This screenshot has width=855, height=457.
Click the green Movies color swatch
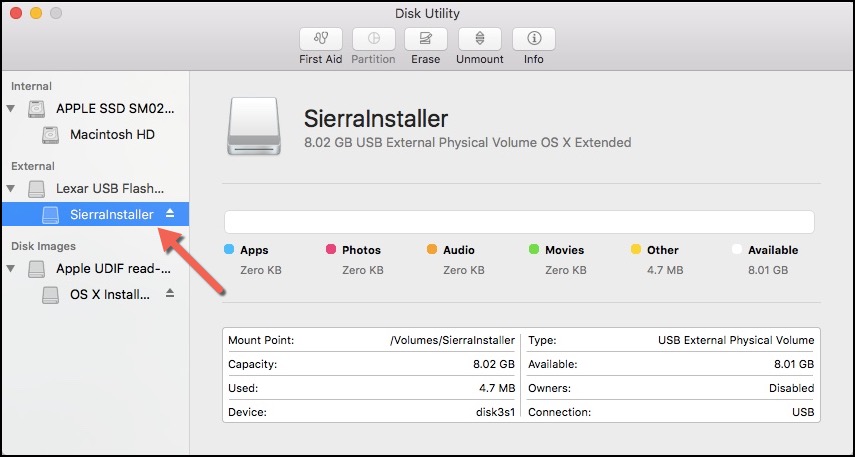[534, 250]
